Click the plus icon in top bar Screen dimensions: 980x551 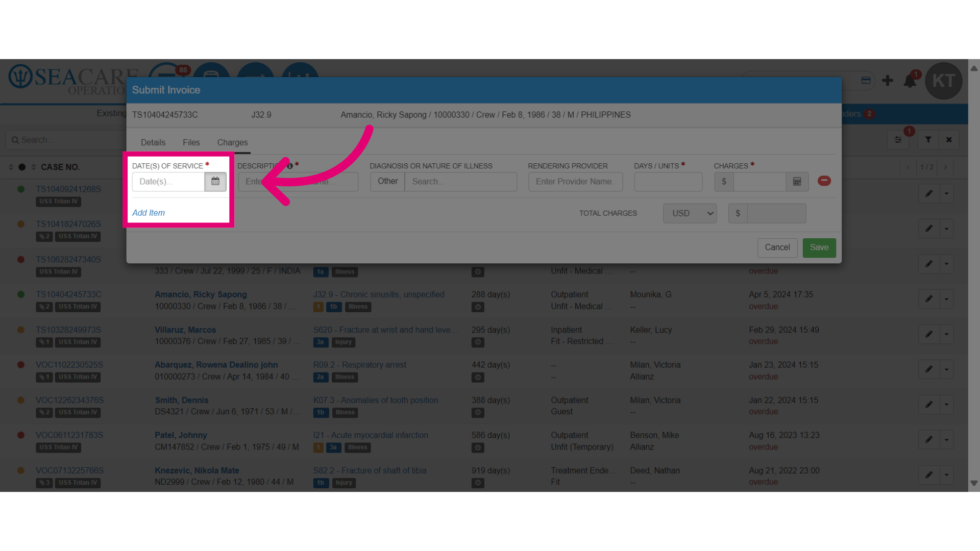click(888, 81)
